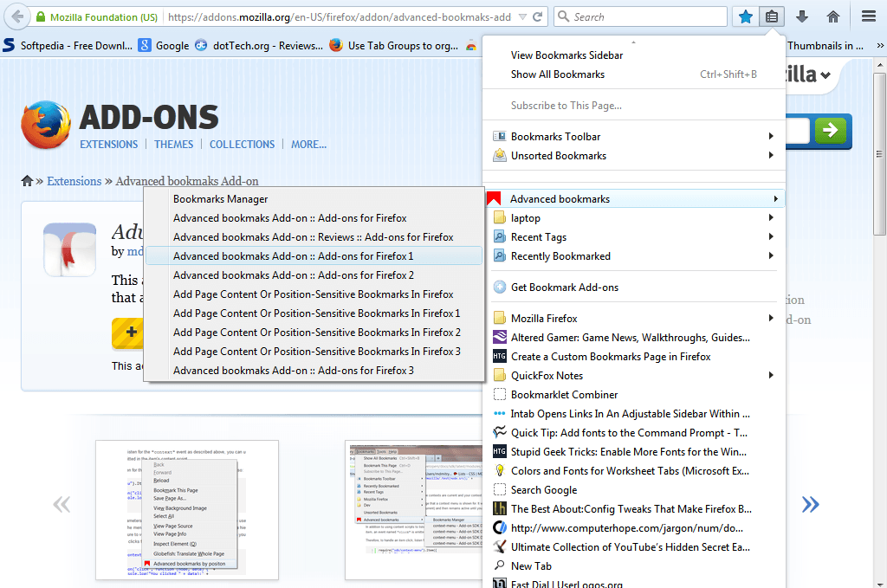Open the THEMES link

click(173, 145)
